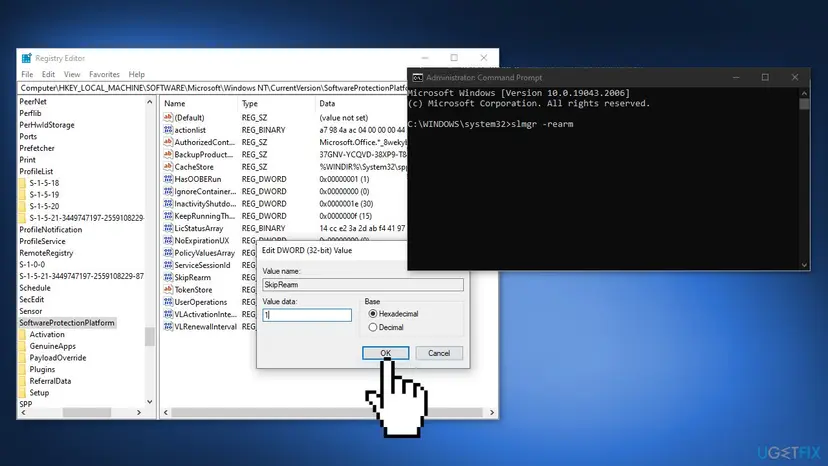828x466 pixels.
Task: Select the SkipRearm value icon
Action: coord(168,277)
